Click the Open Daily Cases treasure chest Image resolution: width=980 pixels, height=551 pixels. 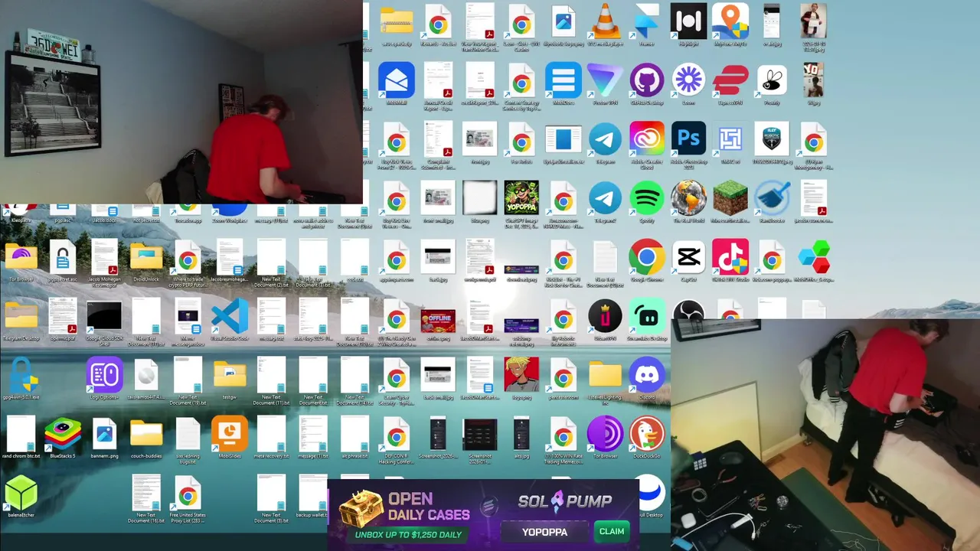coord(361,508)
